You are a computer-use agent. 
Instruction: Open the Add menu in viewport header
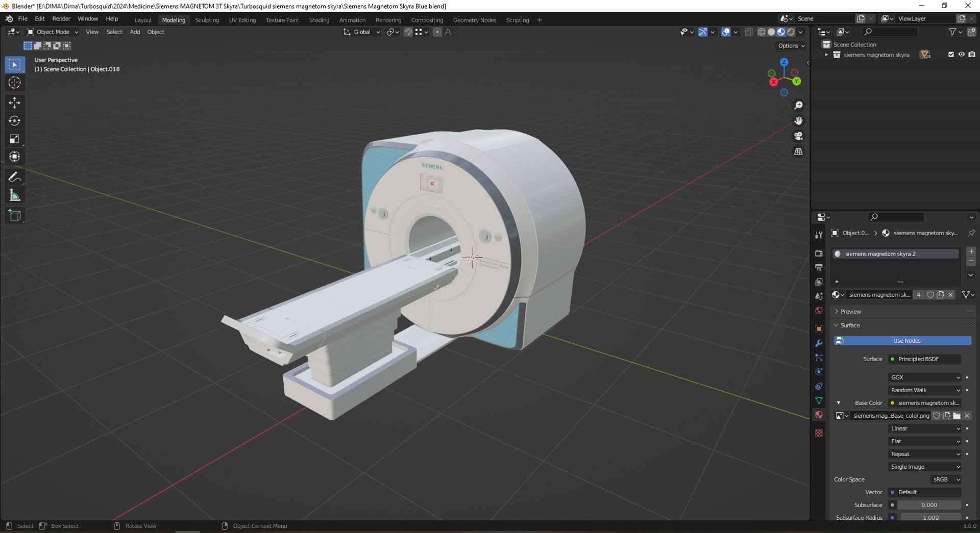click(135, 32)
